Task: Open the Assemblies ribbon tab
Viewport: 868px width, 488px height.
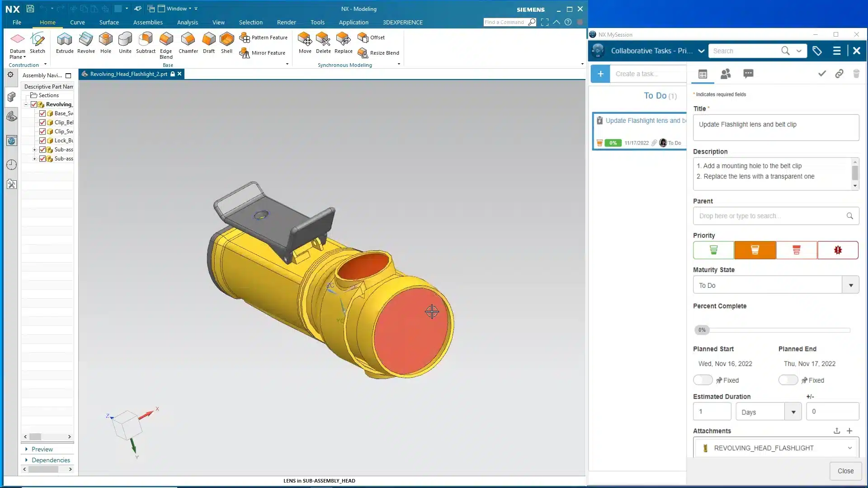Action: pyautogui.click(x=148, y=22)
